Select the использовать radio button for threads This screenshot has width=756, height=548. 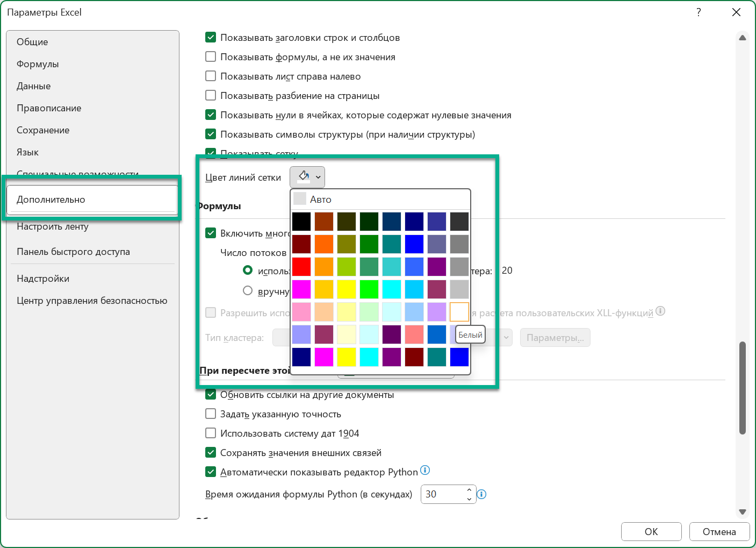point(248,271)
